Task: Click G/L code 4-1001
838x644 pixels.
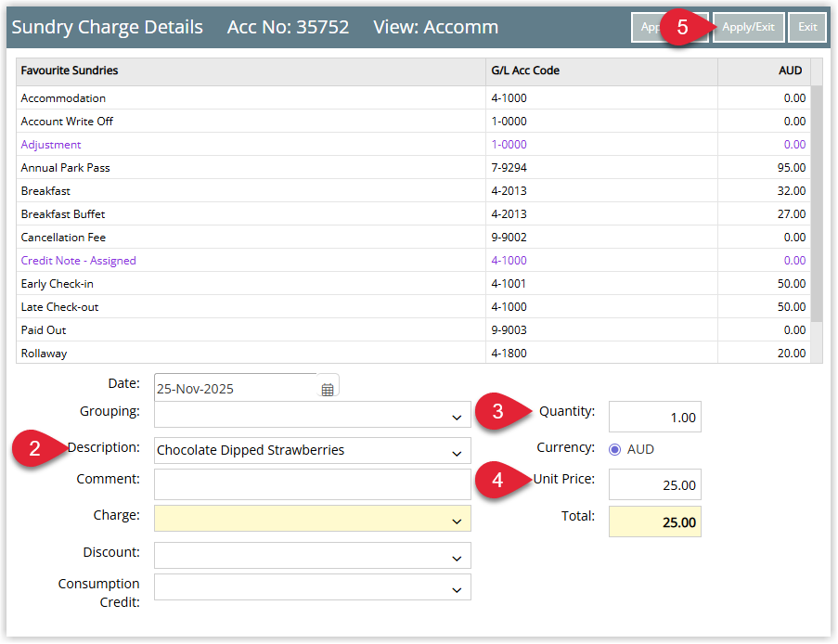Action: 509,283
